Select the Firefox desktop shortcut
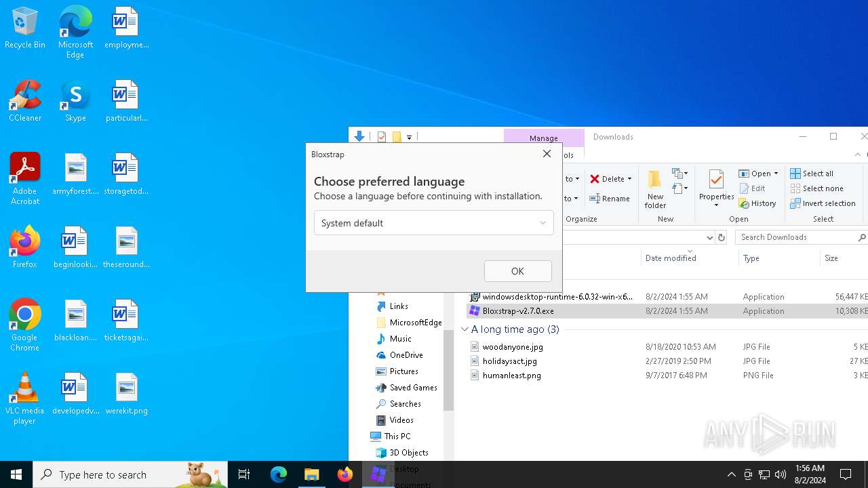Image resolution: width=868 pixels, height=488 pixels. pos(25,247)
